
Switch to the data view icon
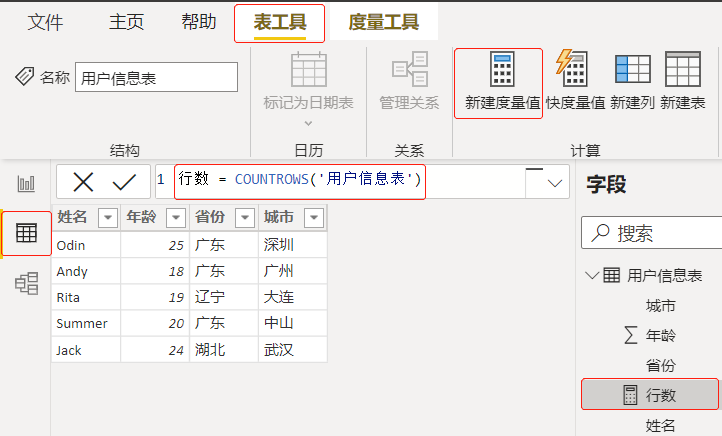[26, 233]
